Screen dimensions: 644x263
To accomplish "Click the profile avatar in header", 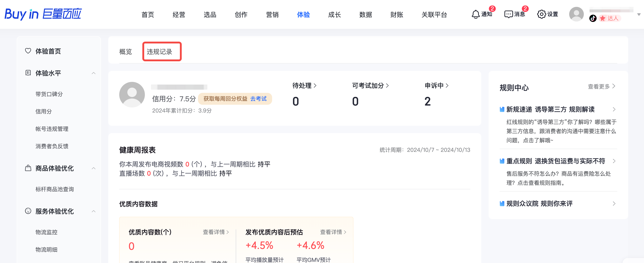I will click(x=576, y=14).
